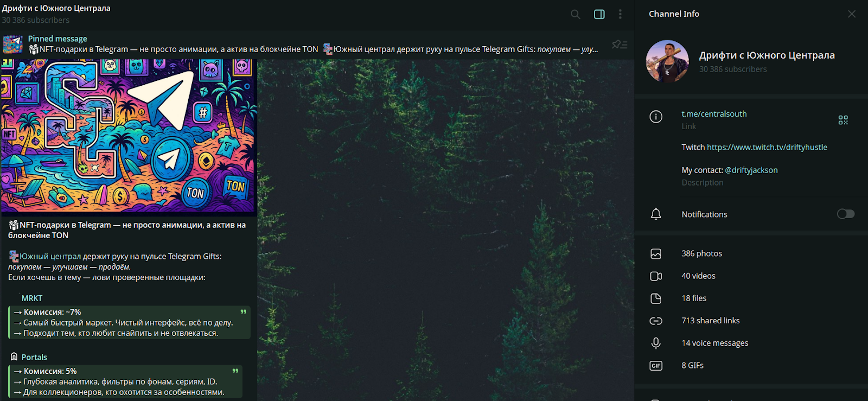
Task: Click the bell icon beside Notifications
Action: (x=656, y=214)
